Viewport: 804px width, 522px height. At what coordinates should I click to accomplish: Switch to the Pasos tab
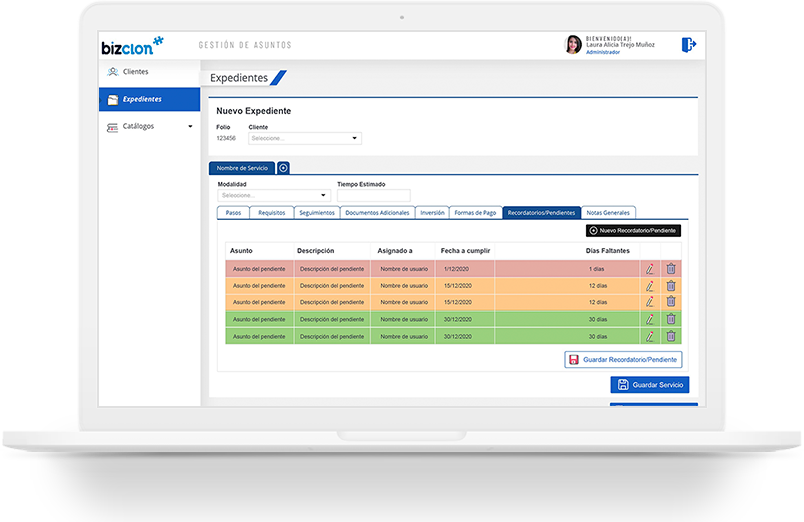tap(233, 213)
